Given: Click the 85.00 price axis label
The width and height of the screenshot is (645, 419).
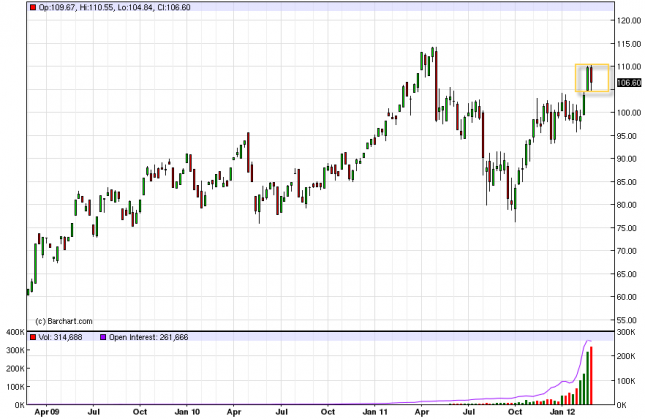Looking at the screenshot, I should click(629, 182).
